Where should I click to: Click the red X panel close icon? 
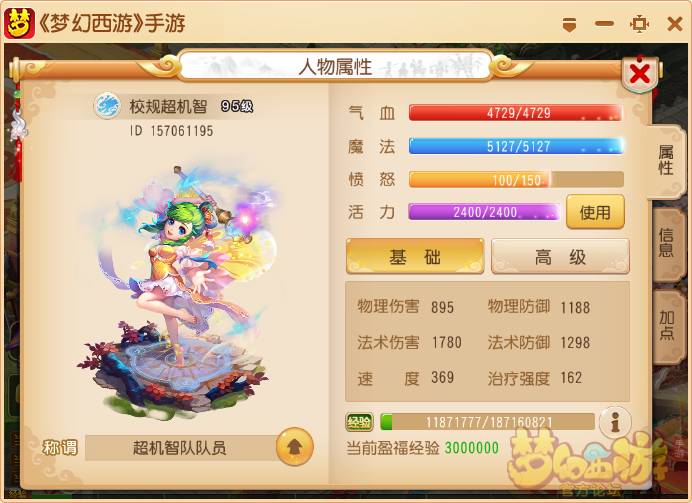coord(640,74)
